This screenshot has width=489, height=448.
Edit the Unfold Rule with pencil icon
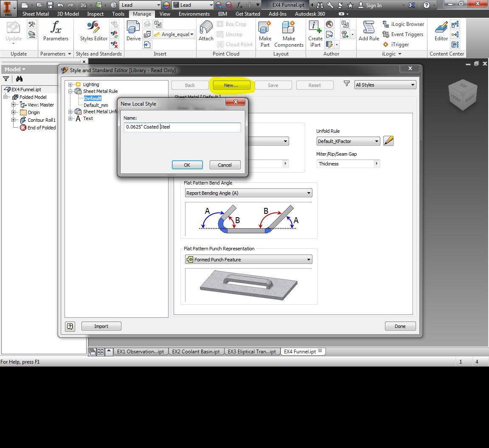388,141
